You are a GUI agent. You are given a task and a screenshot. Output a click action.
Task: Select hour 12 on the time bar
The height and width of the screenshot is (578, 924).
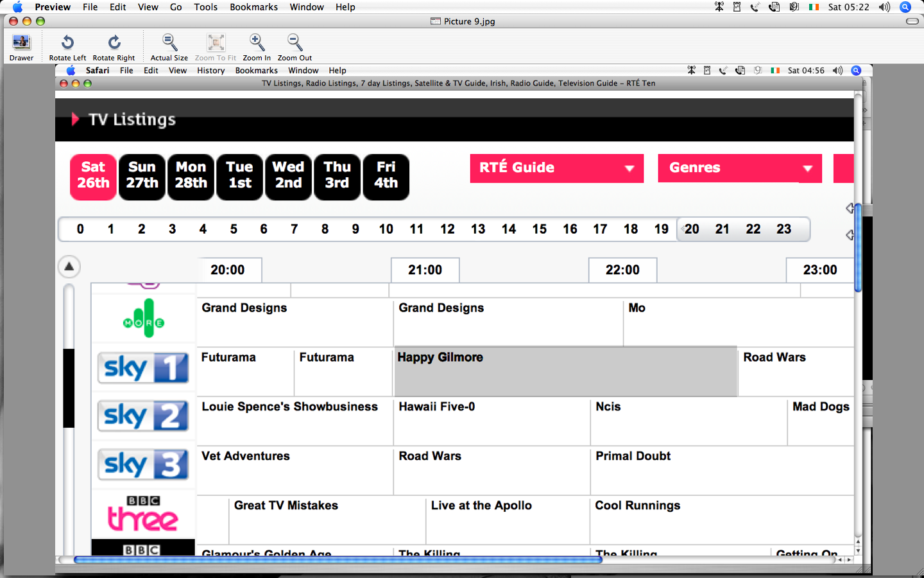(447, 229)
